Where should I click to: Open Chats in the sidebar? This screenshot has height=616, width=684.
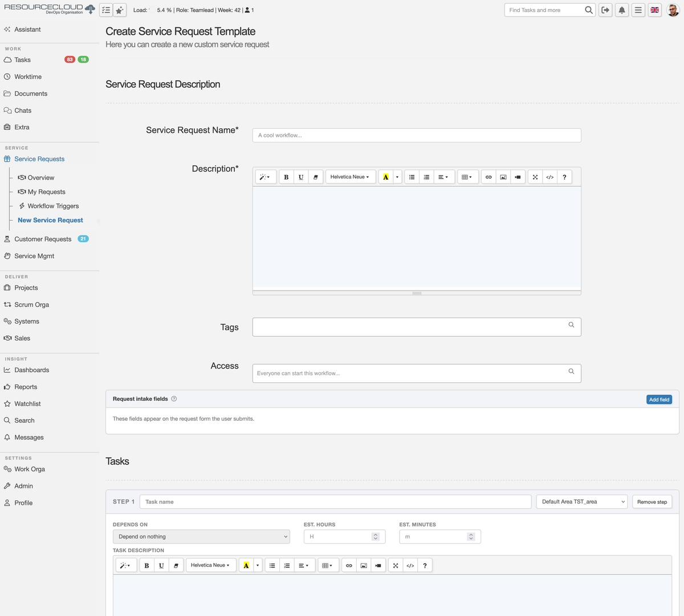(23, 111)
